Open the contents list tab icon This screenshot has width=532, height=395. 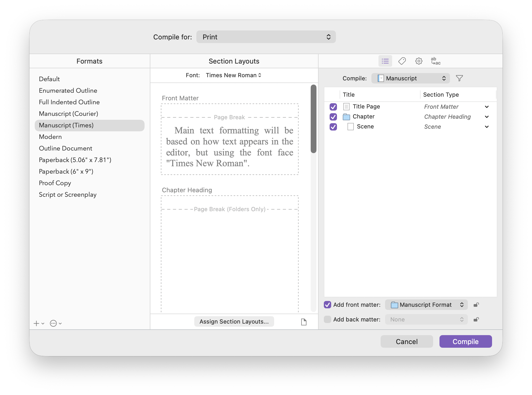385,61
